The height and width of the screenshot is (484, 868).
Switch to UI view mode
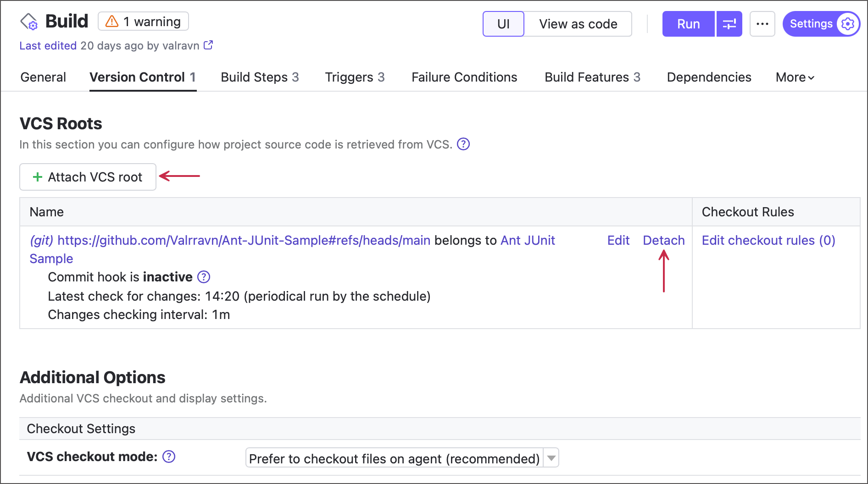click(503, 24)
